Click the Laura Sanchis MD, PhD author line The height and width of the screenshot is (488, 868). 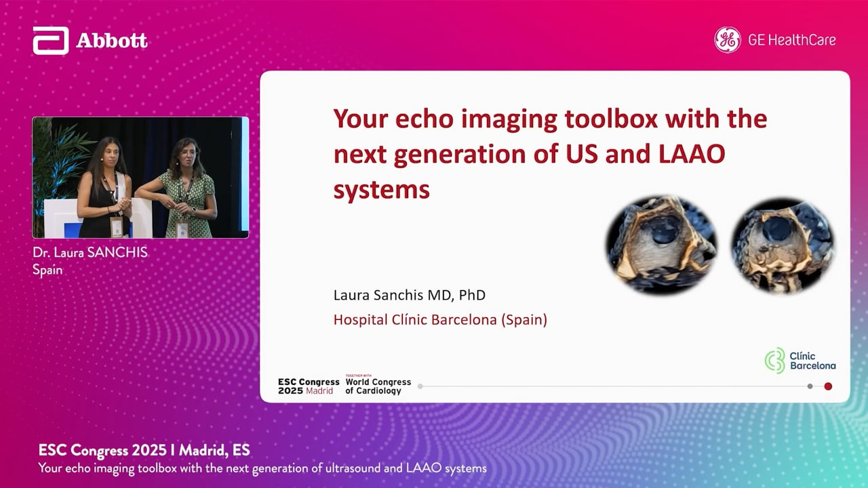pyautogui.click(x=409, y=295)
